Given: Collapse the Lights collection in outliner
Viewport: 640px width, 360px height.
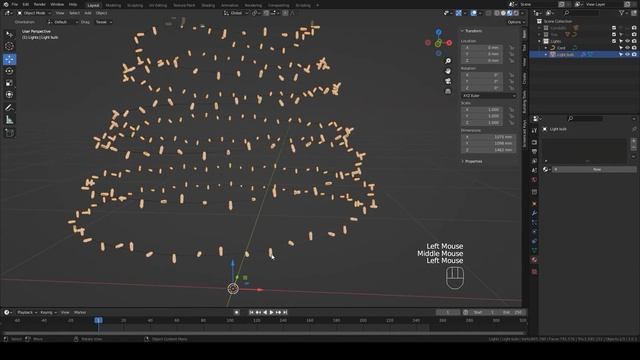Looking at the screenshot, I should pos(540,41).
